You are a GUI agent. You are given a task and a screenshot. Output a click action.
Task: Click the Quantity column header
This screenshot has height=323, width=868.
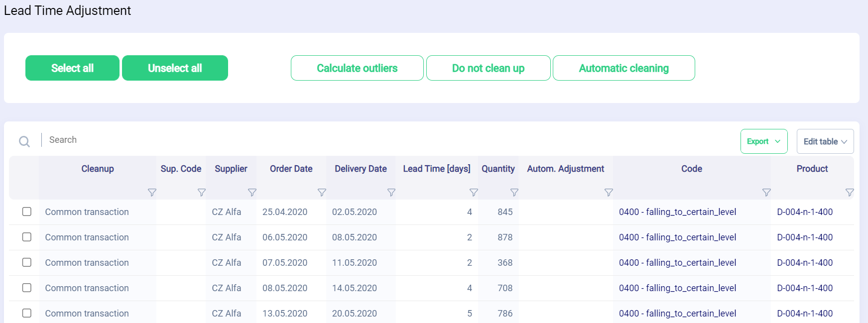tap(498, 169)
